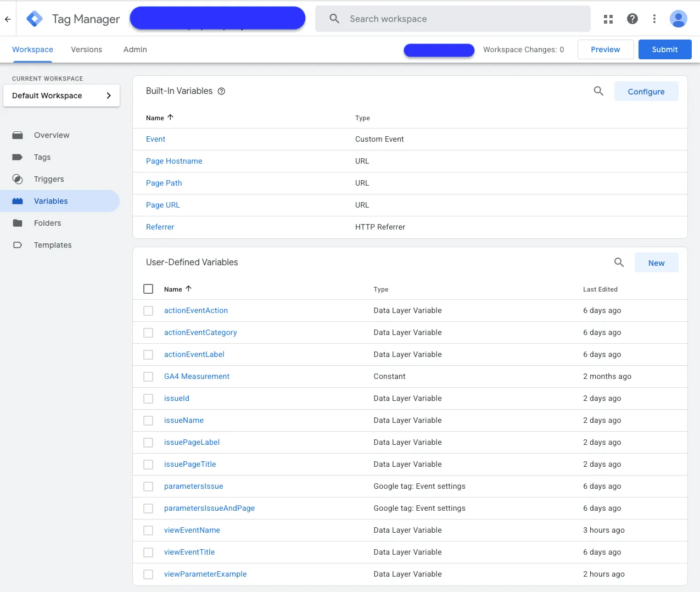Switch to the Versions tab
Viewport: 700px width, 592px height.
click(x=87, y=49)
